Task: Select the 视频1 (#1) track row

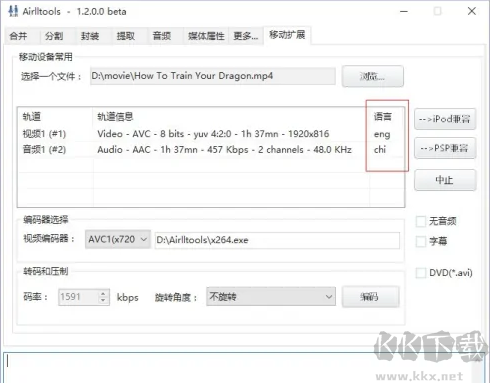Action: point(211,134)
